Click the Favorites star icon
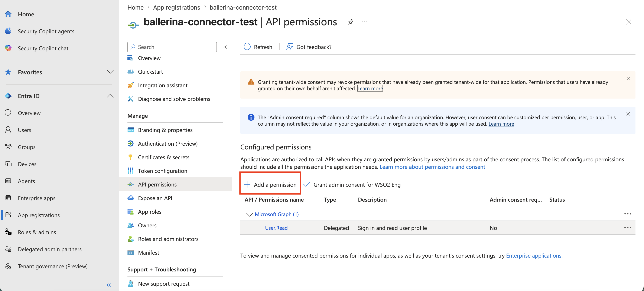The height and width of the screenshot is (291, 644). tap(8, 72)
